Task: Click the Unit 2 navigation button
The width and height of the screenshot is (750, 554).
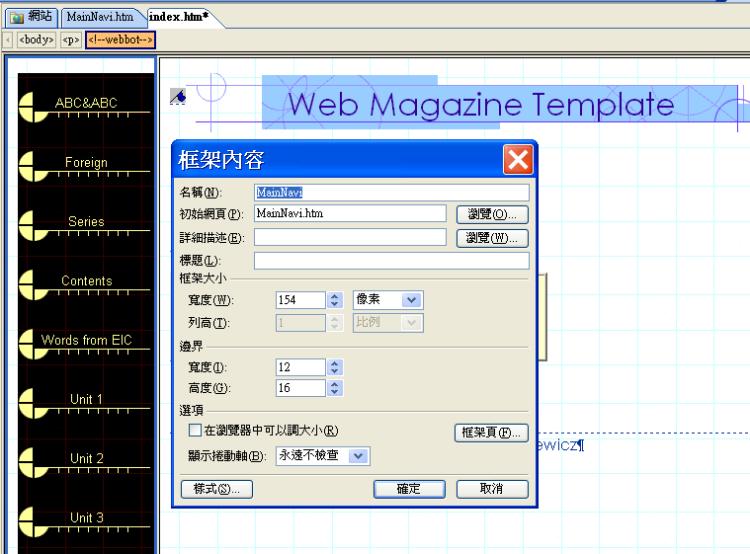Action: click(x=86, y=459)
